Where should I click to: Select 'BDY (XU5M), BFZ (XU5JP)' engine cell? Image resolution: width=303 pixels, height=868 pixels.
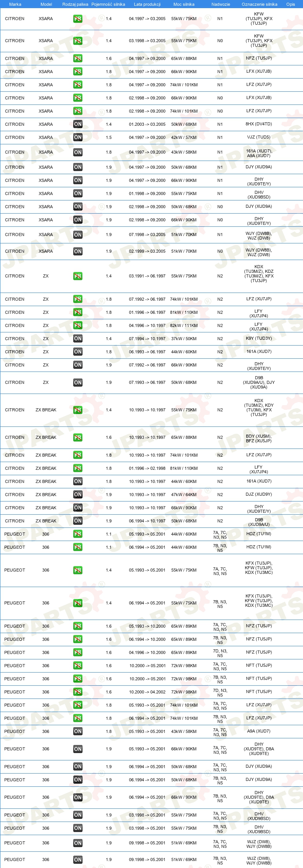point(259,438)
